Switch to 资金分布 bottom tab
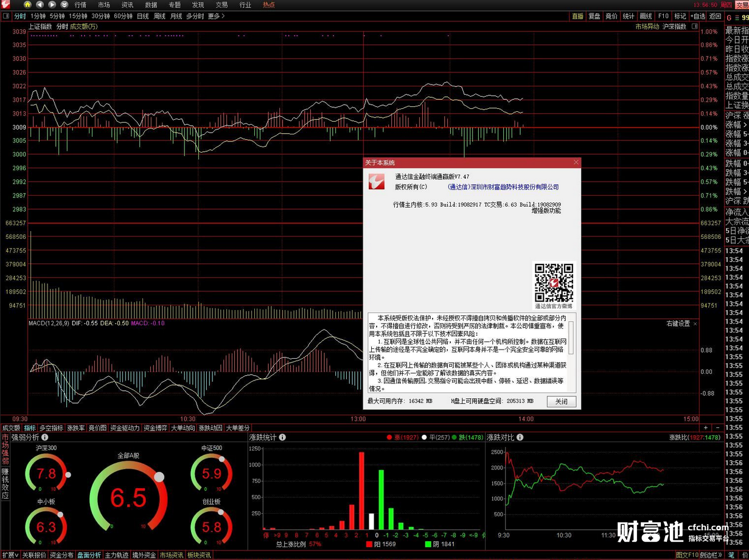Image resolution: width=749 pixels, height=560 pixels. tap(61, 555)
